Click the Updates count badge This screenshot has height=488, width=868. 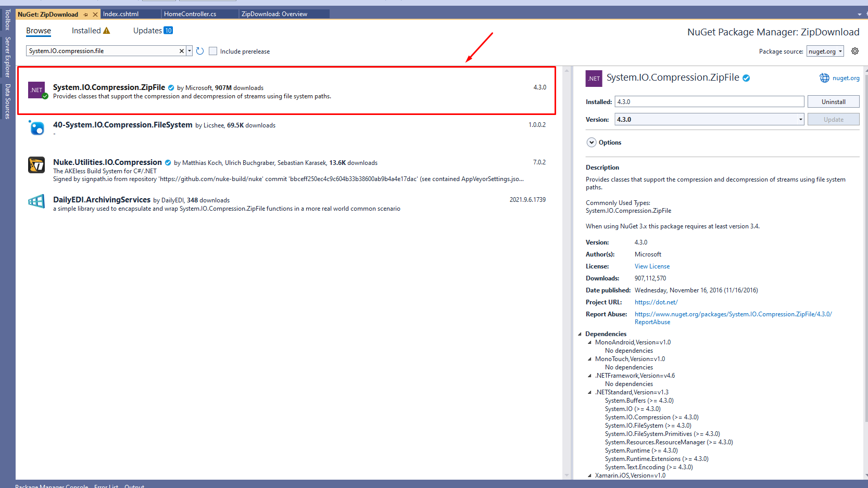pos(168,31)
